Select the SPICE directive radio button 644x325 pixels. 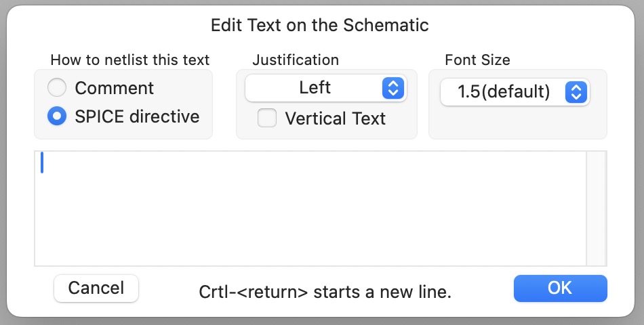coord(57,116)
